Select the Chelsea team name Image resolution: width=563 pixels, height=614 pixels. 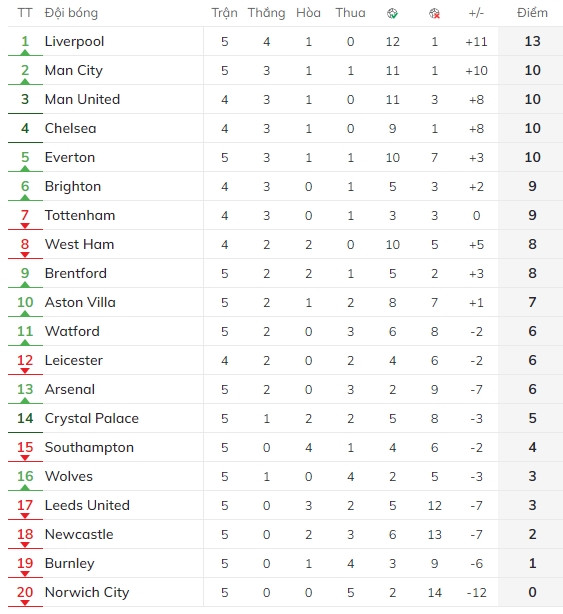70,128
